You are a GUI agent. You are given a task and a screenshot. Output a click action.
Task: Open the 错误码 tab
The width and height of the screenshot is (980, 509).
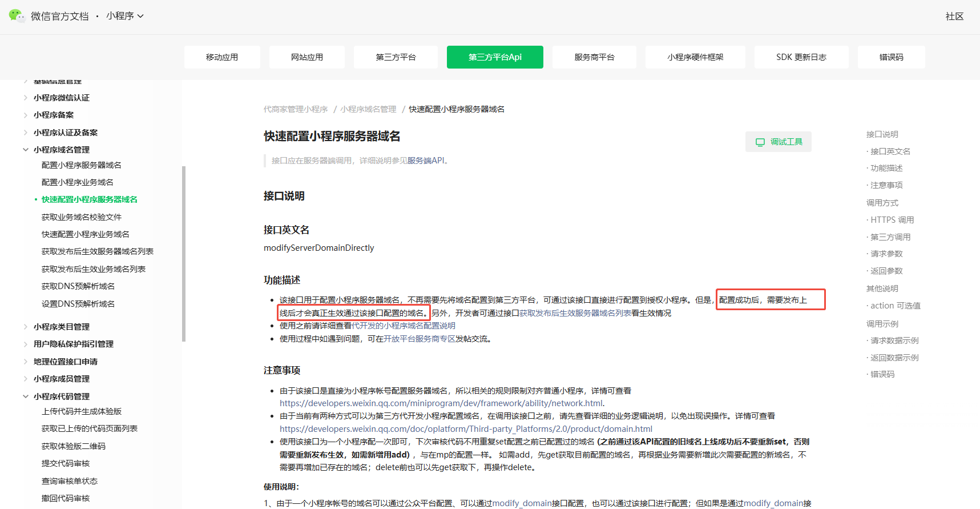(891, 57)
